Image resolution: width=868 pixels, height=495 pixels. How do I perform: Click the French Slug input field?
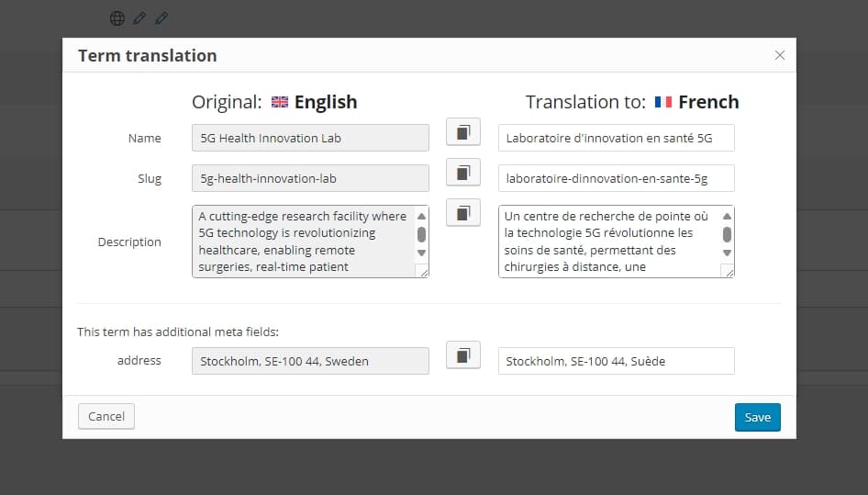[x=616, y=178]
